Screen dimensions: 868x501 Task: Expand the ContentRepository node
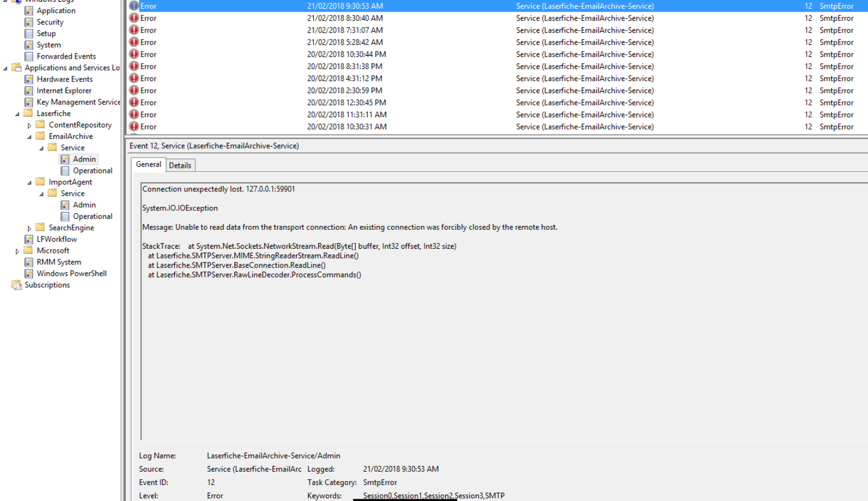[x=29, y=125]
